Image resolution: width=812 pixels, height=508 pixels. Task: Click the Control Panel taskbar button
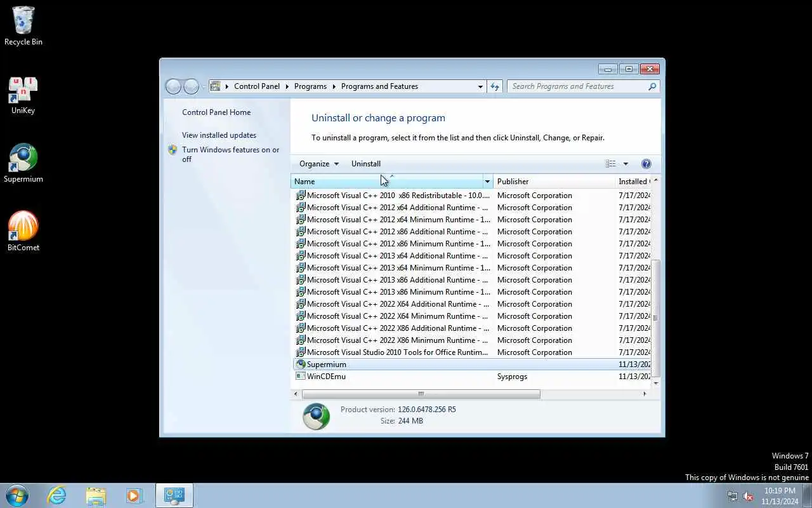click(x=174, y=495)
